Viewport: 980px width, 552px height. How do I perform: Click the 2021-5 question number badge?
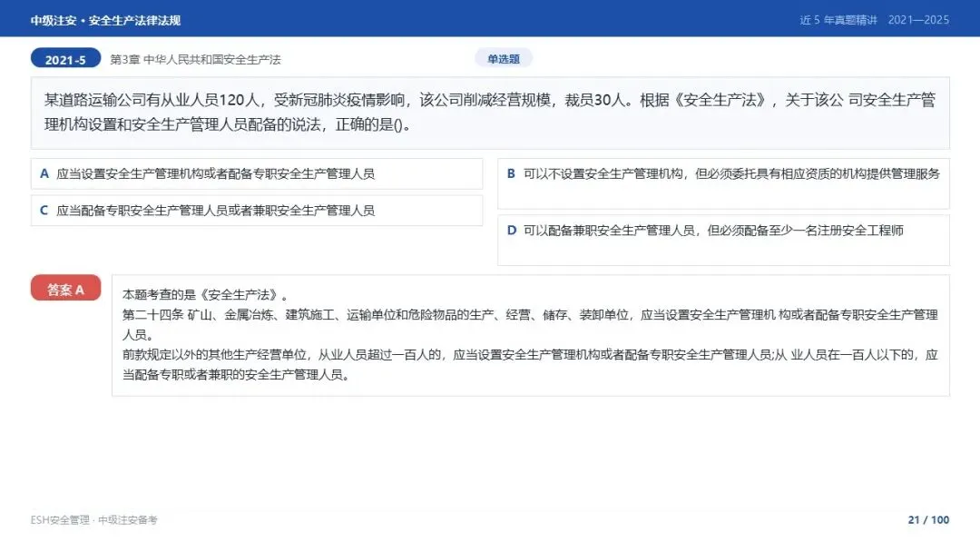[65, 59]
